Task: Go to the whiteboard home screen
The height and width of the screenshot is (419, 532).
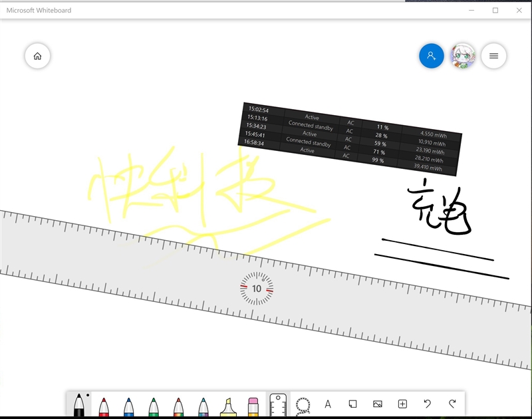Action: pyautogui.click(x=37, y=56)
